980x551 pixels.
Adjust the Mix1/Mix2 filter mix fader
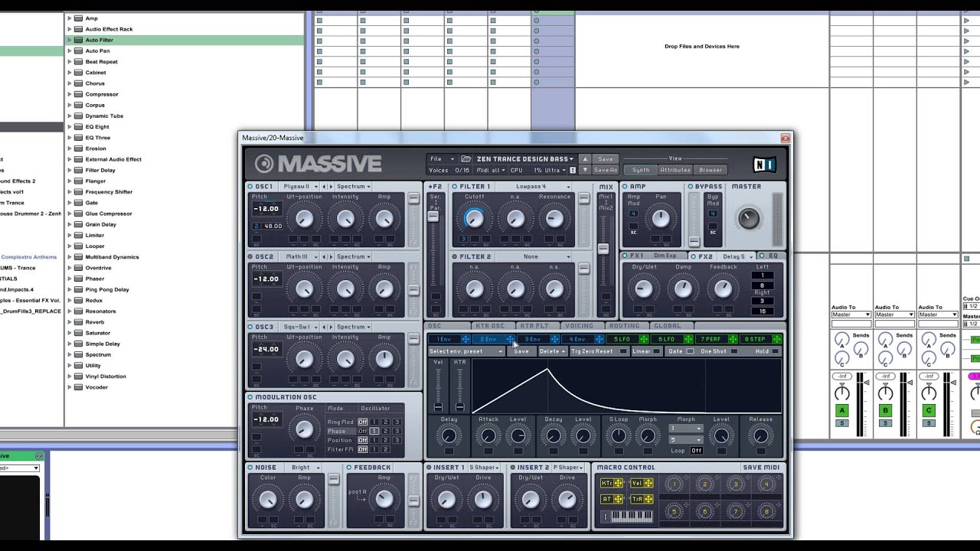coord(603,249)
